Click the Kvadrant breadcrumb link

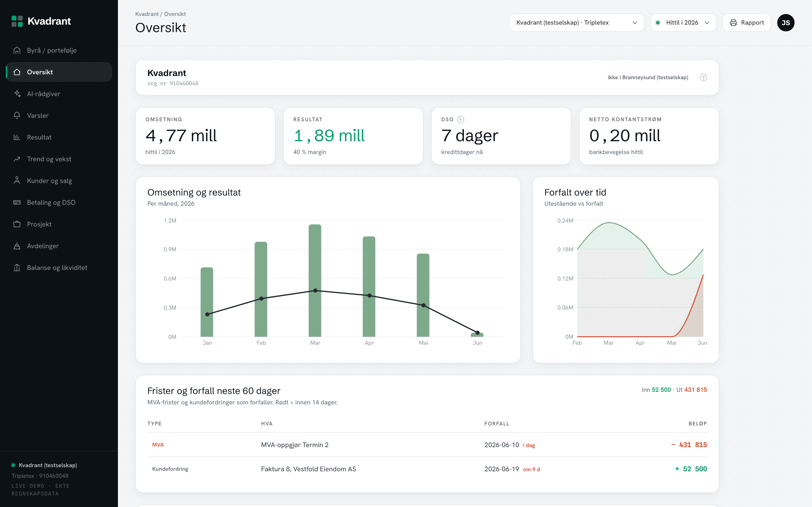pos(147,14)
